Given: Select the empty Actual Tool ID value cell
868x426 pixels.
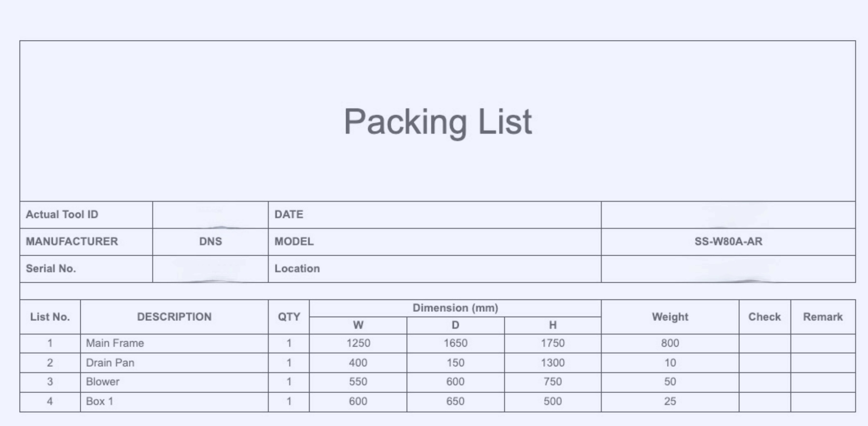Looking at the screenshot, I should tap(210, 215).
